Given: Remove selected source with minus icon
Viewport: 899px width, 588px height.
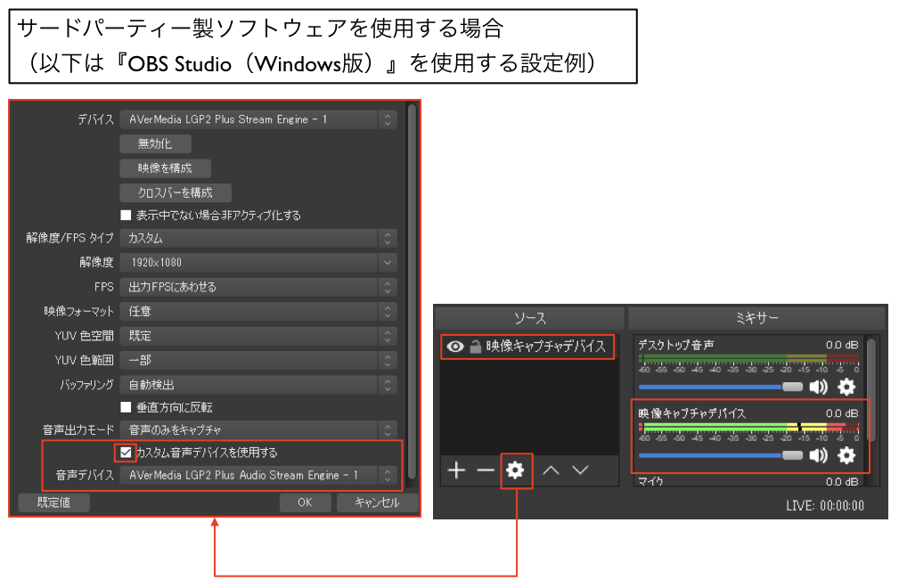Looking at the screenshot, I should pos(485,470).
